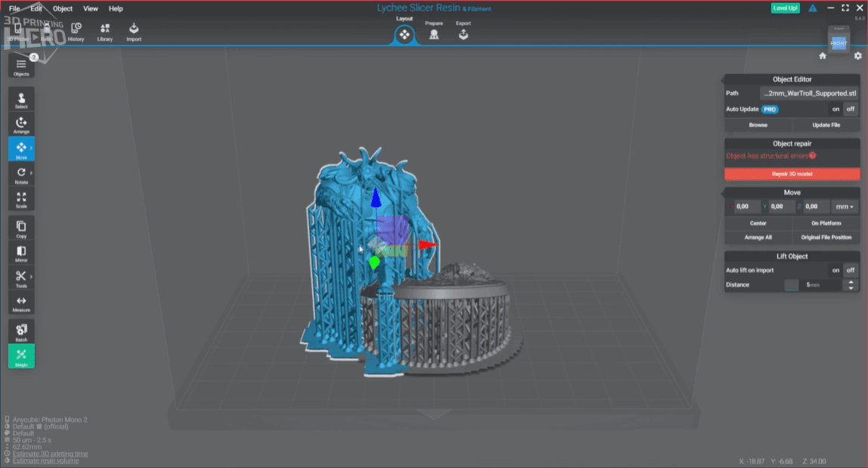Click the blue Z-axis gizmo arrow
The width and height of the screenshot is (868, 468).
click(x=376, y=198)
